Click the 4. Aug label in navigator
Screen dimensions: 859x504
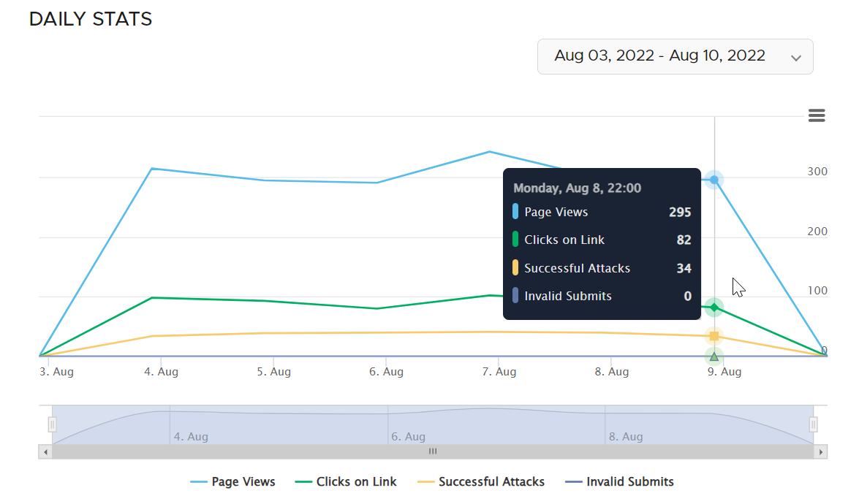[191, 437]
